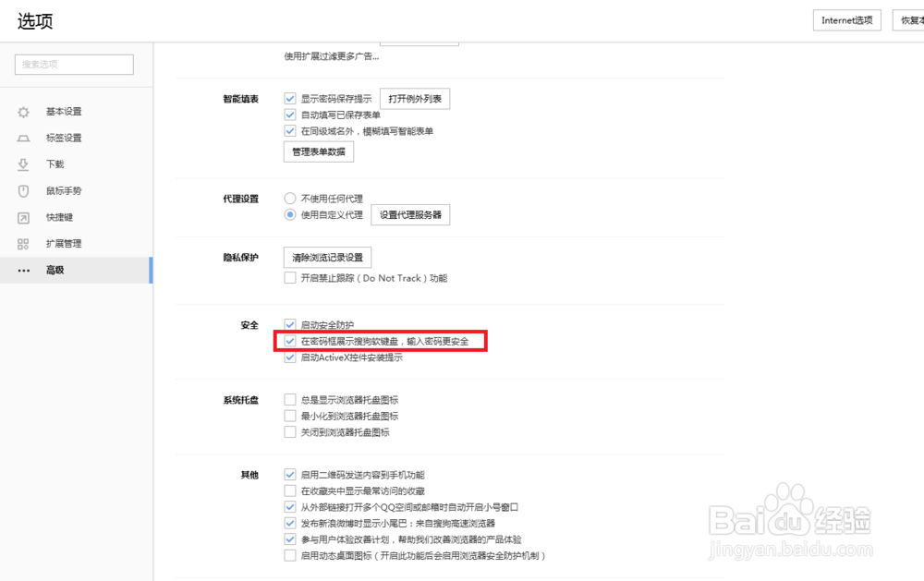Viewport: 924px width, 581px height.
Task: Disable 启动ActiveX控件安装提示
Action: 290,357
